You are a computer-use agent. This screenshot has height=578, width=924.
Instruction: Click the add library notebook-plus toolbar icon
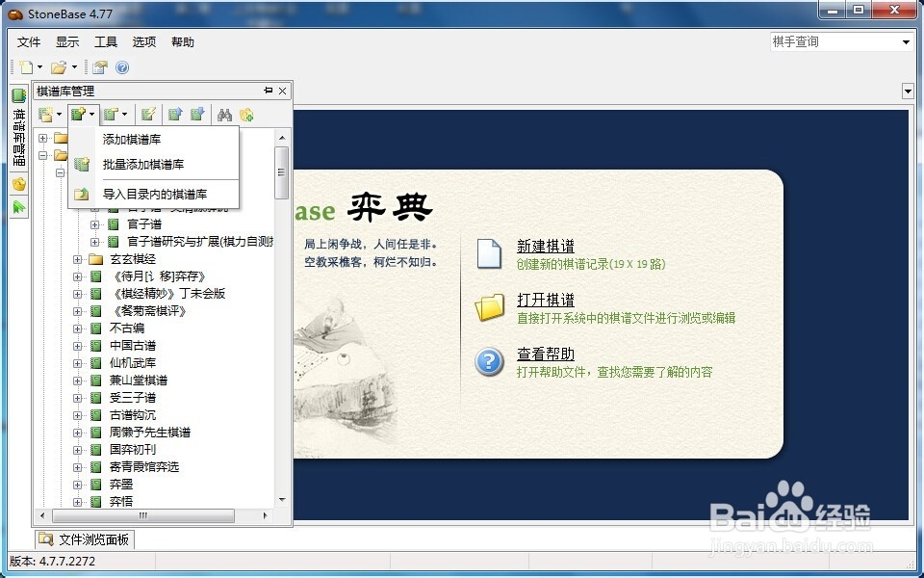[78, 114]
